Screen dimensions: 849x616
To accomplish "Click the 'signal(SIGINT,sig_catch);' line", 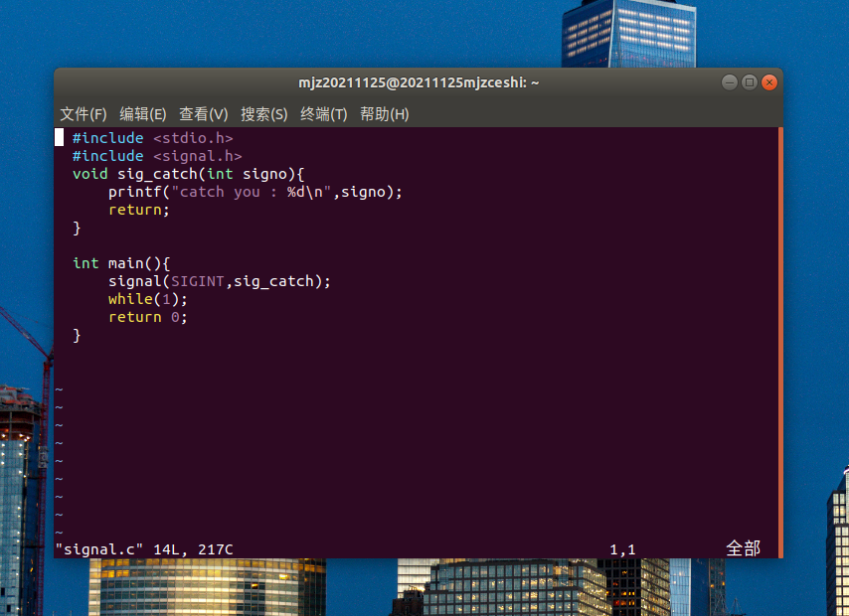I will pos(220,281).
